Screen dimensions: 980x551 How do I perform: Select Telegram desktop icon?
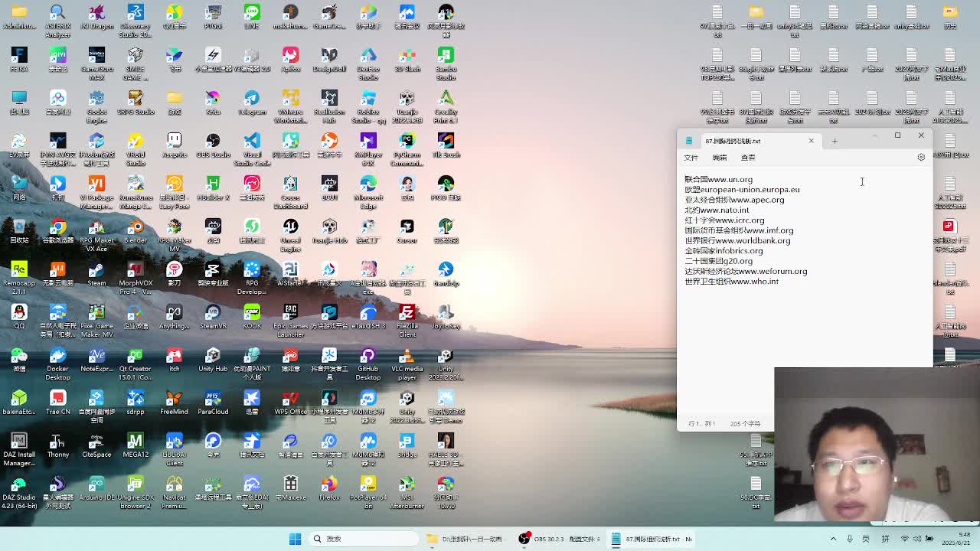[252, 103]
